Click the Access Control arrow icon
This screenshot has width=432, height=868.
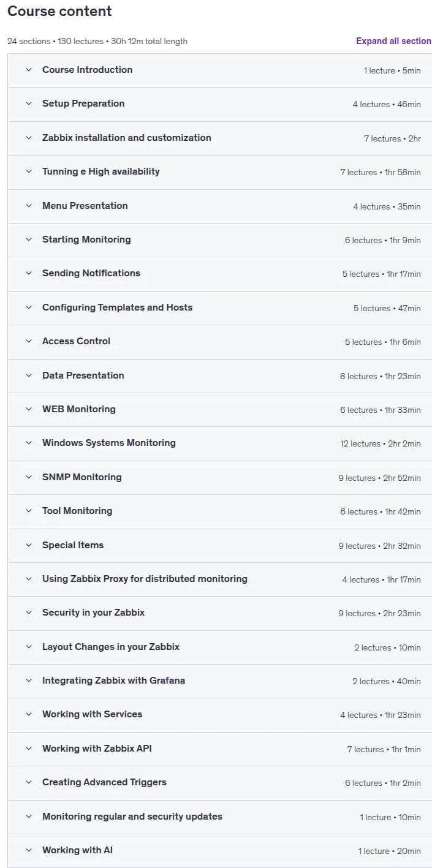coord(28,341)
